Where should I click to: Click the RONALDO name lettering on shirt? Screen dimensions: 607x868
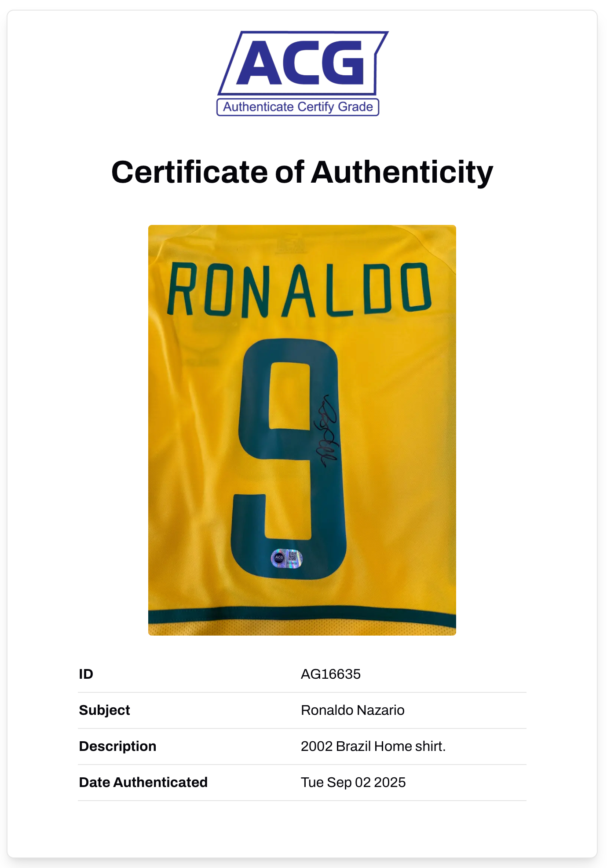point(299,290)
